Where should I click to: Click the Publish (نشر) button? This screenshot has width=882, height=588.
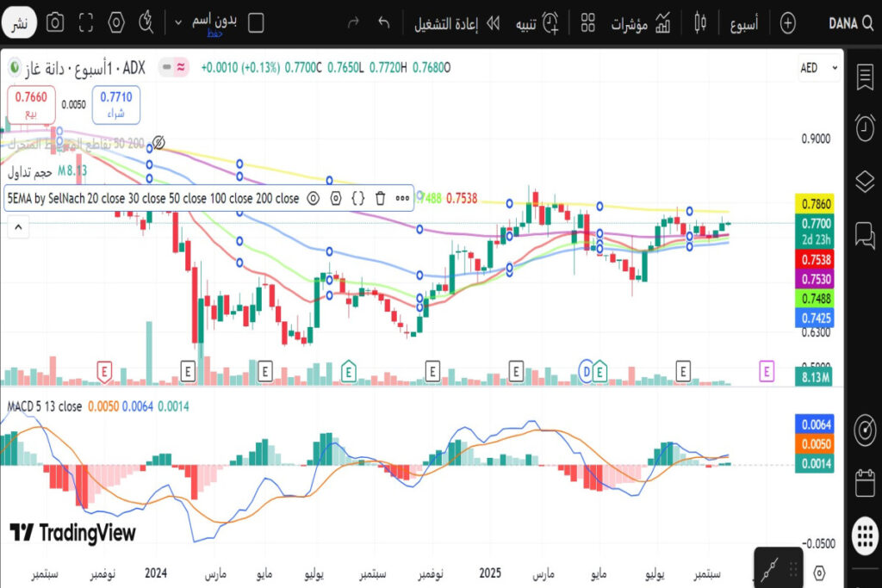tap(18, 23)
